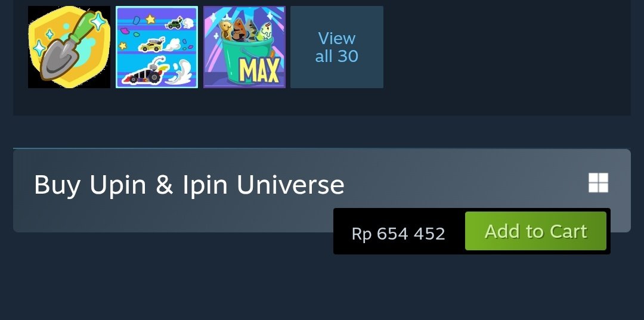Add Upin & Ipin Universe to cart

click(535, 231)
